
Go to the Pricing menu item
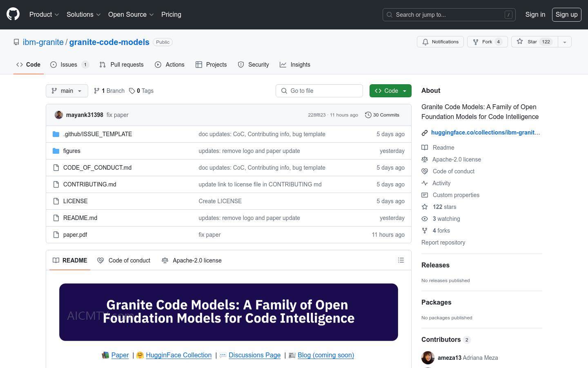click(x=171, y=14)
